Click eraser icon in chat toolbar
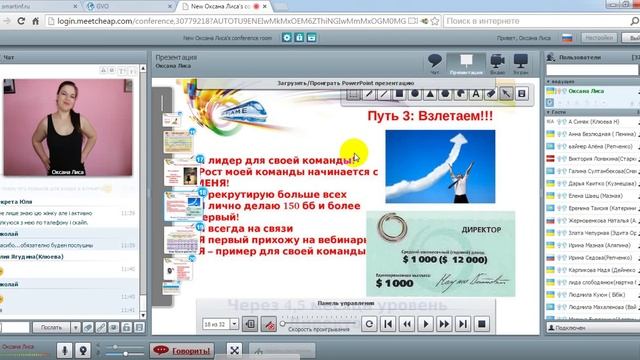The width and height of the screenshot is (640, 360). pos(88,327)
